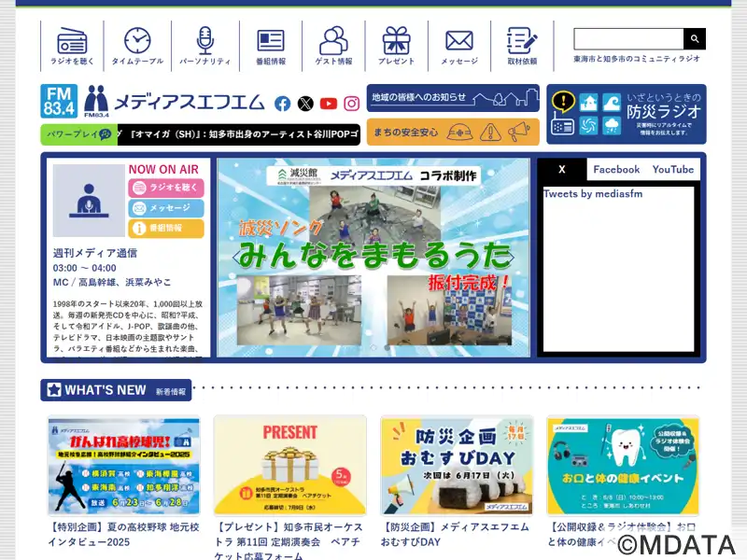Open the Facebook social icon

click(283, 104)
